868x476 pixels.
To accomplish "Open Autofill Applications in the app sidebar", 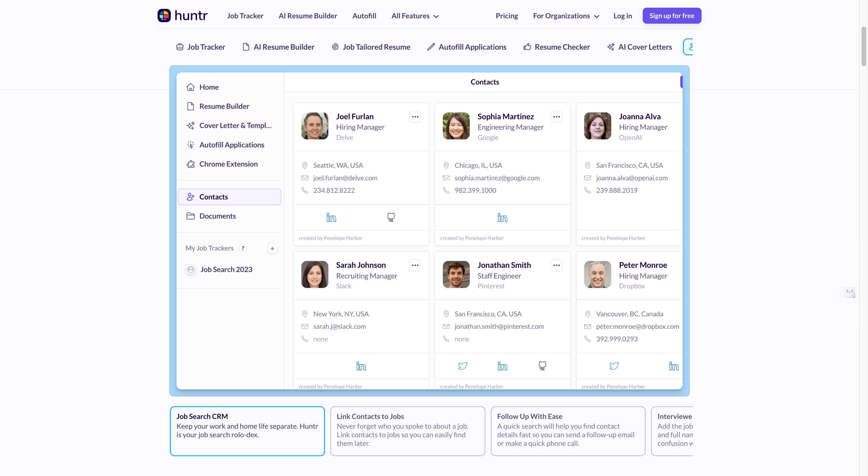I will 229,145.
